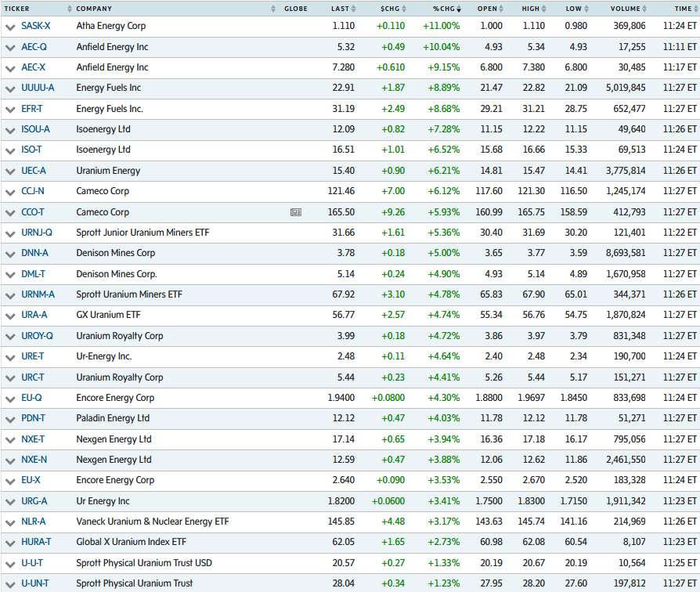Sort by the Last price column
Viewport: 700px width, 592px height.
(x=343, y=9)
